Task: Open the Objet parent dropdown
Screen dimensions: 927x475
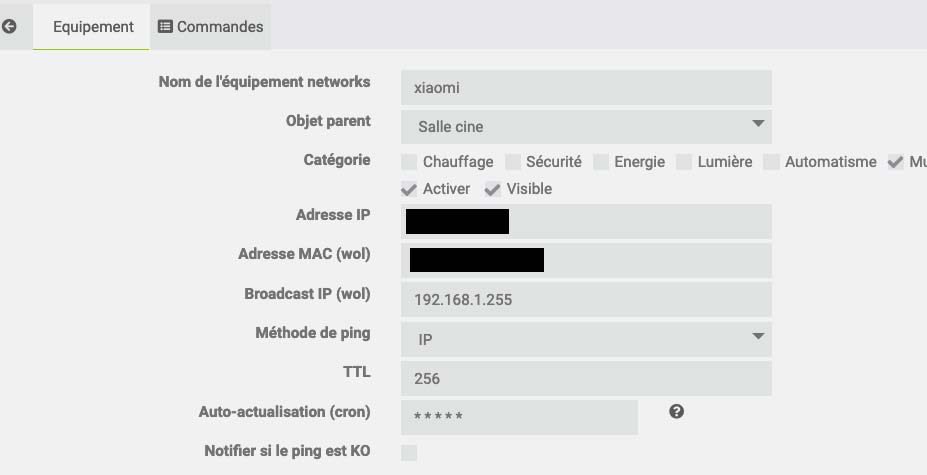Action: click(586, 126)
